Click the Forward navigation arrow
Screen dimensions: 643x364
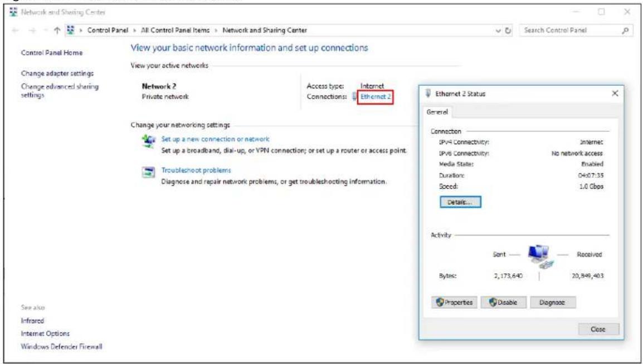tap(32, 30)
